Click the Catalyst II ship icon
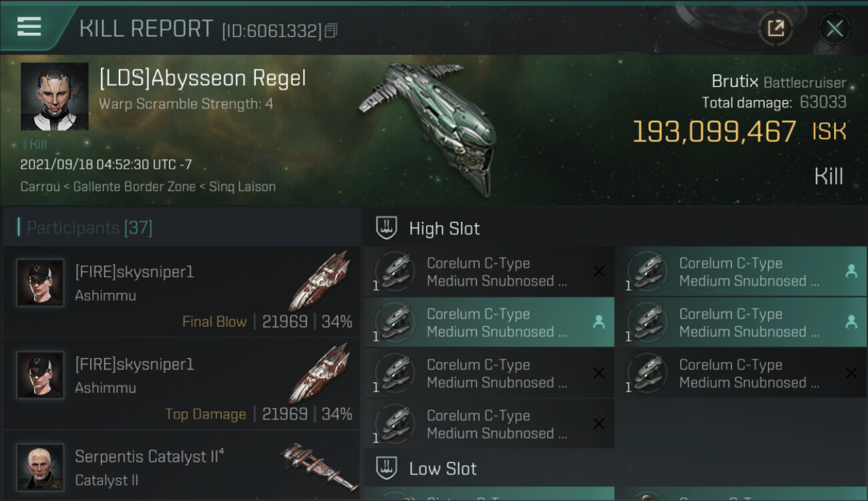This screenshot has height=501, width=868. (x=318, y=464)
